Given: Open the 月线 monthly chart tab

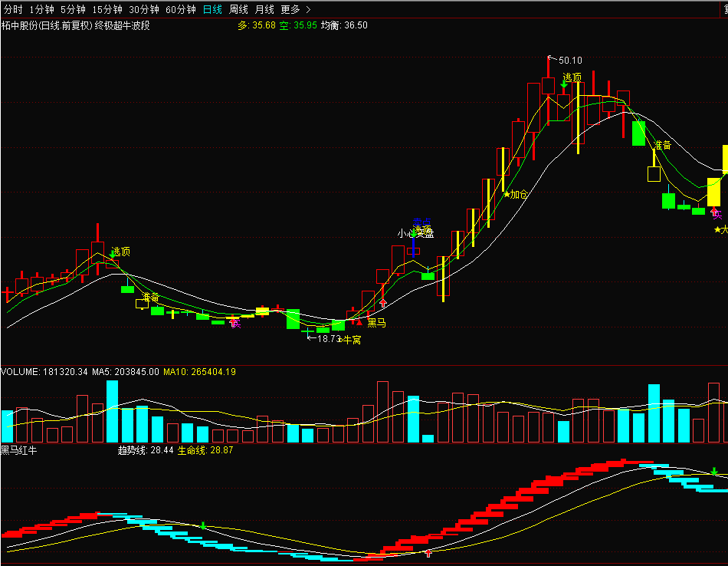Looking at the screenshot, I should pos(264,9).
